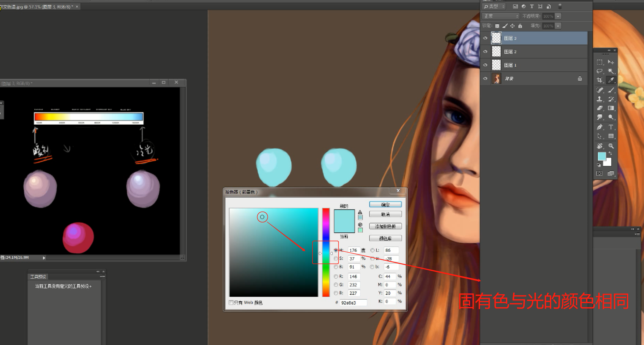Image resolution: width=644 pixels, height=345 pixels.
Task: Click the foreground cyan color swatch
Action: click(601, 156)
